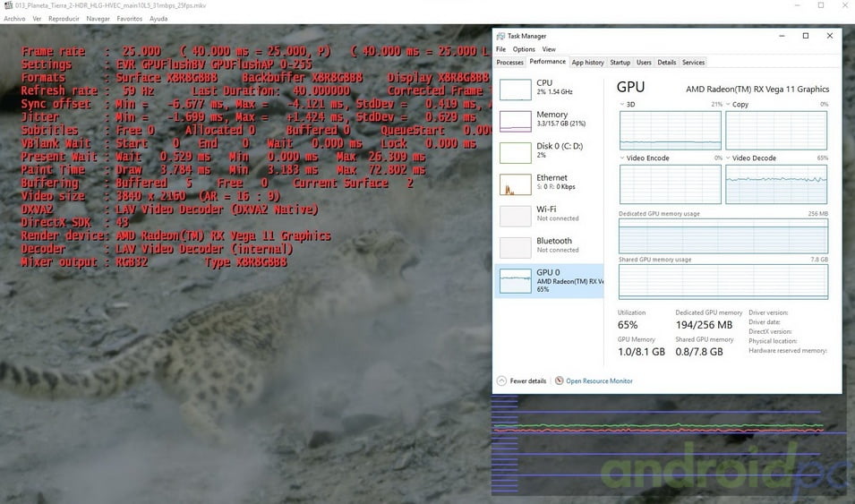
Task: Open the Copy engine graph dropdown
Action: (x=729, y=105)
